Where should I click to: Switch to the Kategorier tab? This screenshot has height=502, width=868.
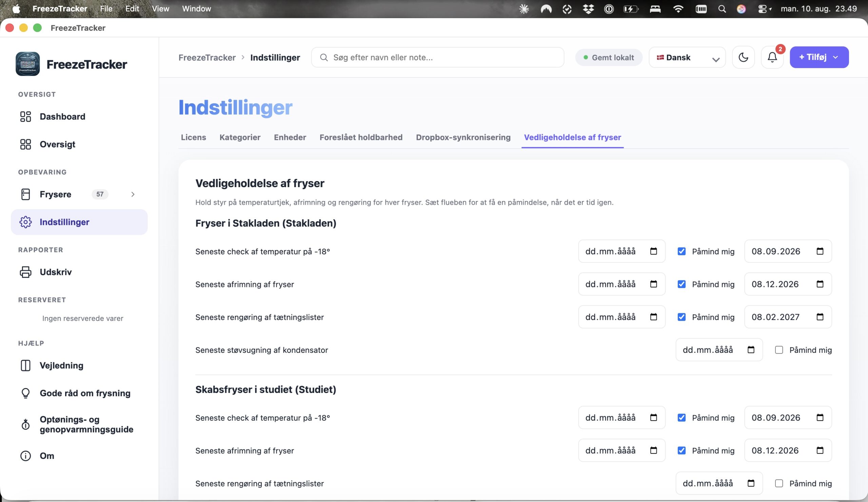(x=240, y=137)
